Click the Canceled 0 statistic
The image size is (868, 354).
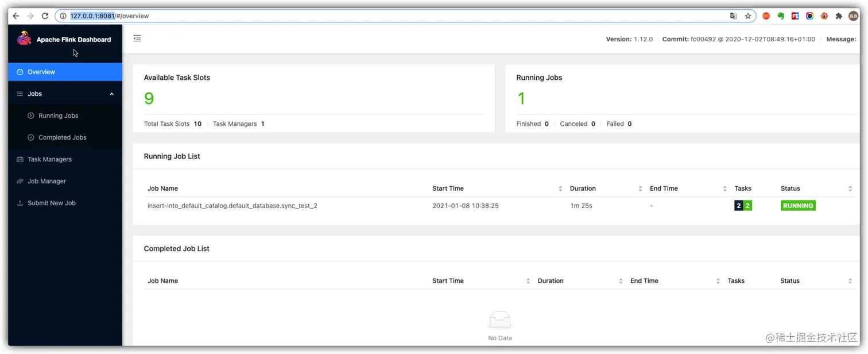pyautogui.click(x=578, y=124)
